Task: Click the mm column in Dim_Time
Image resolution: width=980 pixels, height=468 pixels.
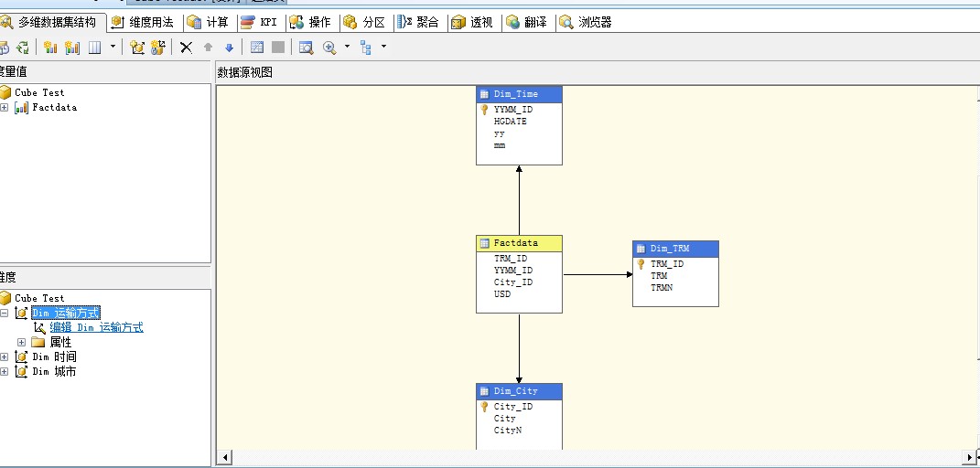Action: point(500,145)
